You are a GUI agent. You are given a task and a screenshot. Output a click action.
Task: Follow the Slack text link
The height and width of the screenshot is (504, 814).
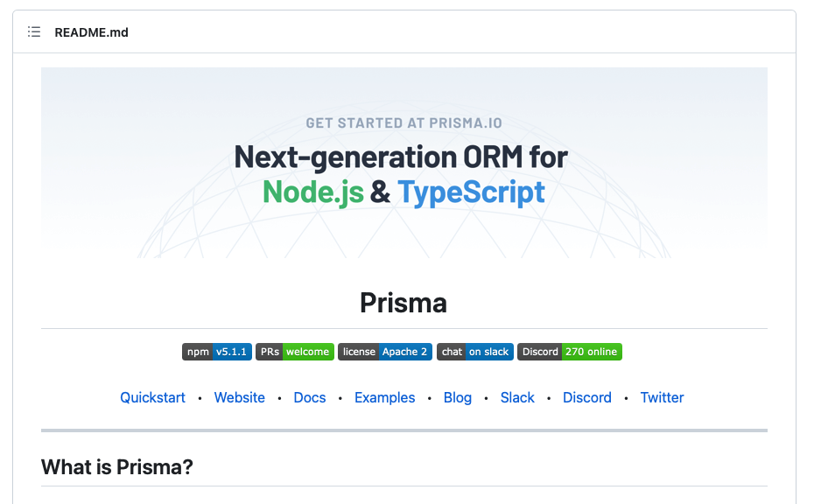[517, 397]
